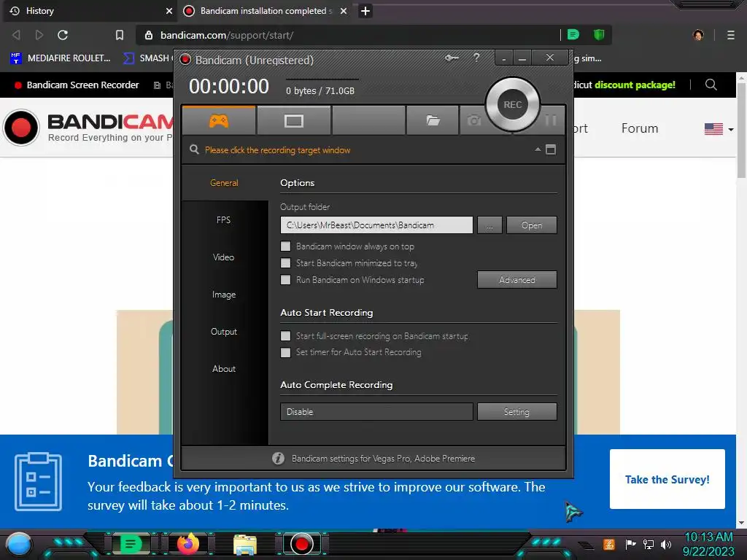747x560 pixels.
Task: Click the magnifier icon in target window bar
Action: click(194, 149)
